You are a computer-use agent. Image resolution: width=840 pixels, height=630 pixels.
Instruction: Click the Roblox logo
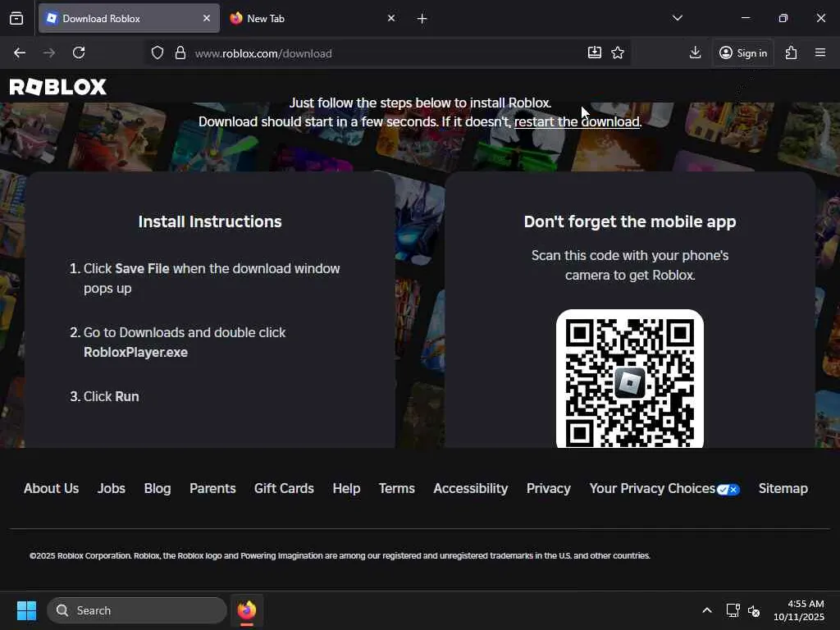tap(58, 87)
